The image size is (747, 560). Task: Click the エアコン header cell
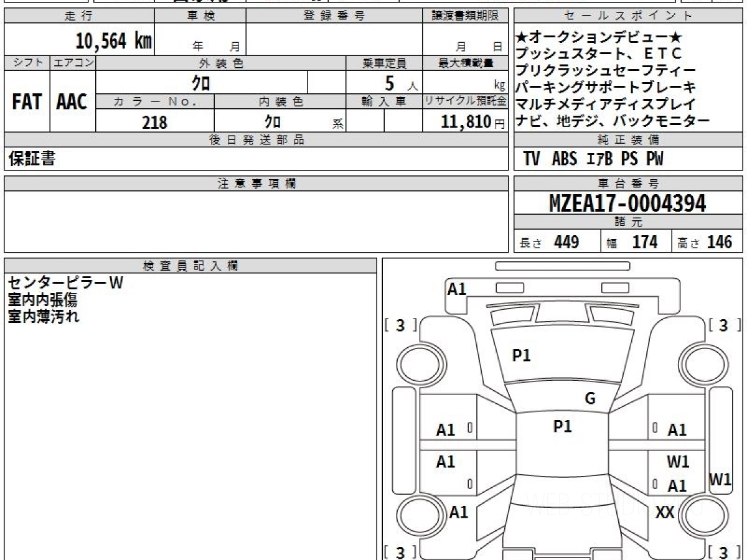click(x=73, y=63)
